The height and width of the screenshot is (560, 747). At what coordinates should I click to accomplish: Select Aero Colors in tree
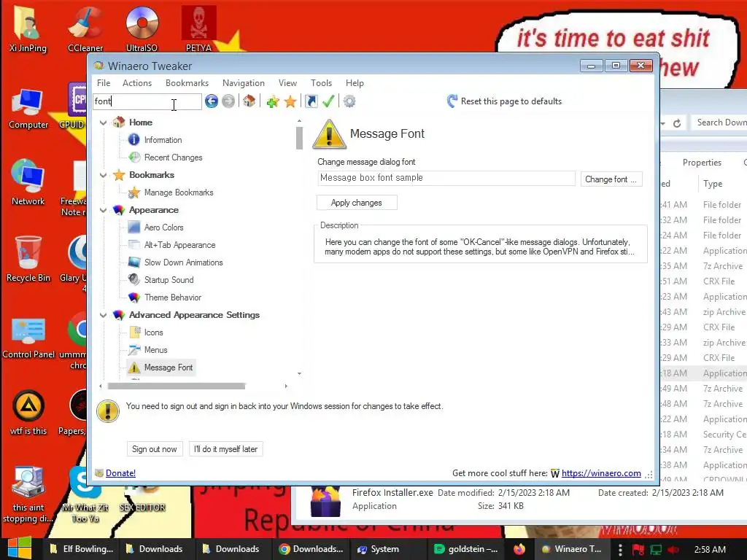tap(163, 227)
